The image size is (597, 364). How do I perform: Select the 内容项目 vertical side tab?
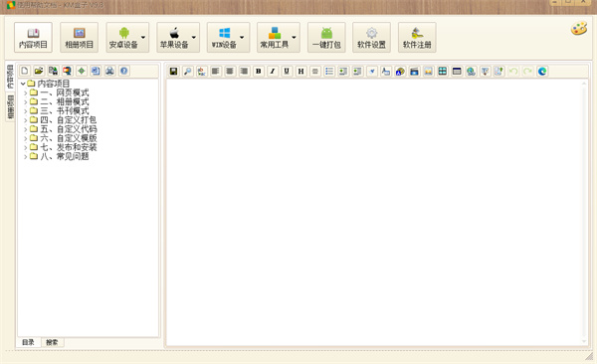tap(10, 77)
